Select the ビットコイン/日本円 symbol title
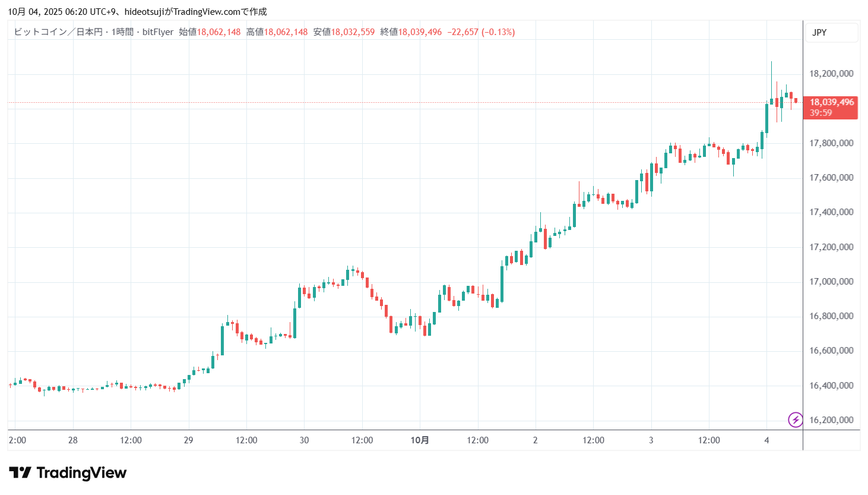868x495 pixels. click(58, 32)
